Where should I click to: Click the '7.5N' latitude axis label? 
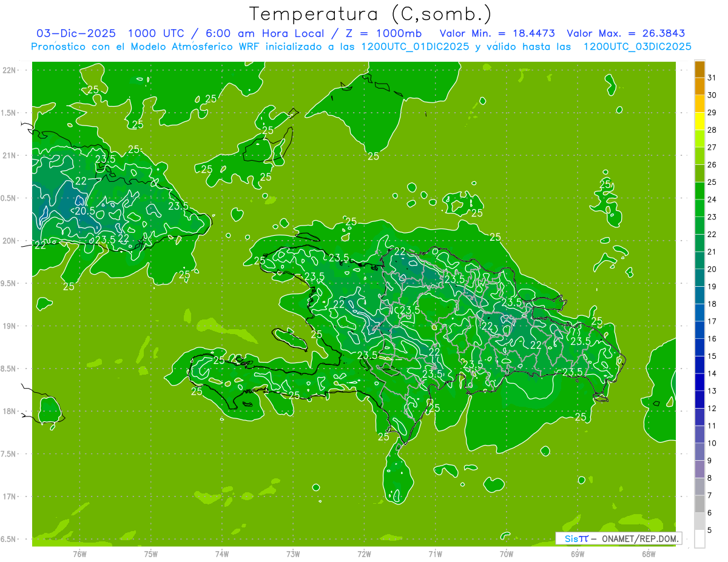[x=9, y=454]
